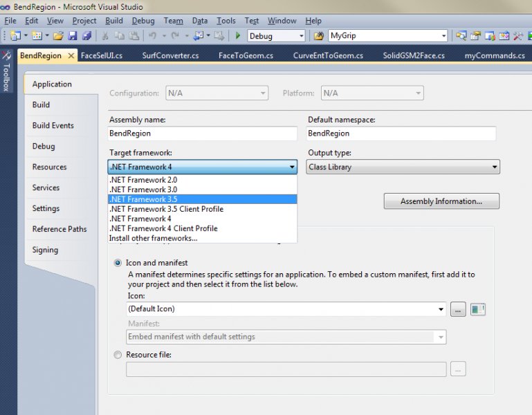Click the Assembly Information button

[441, 201]
